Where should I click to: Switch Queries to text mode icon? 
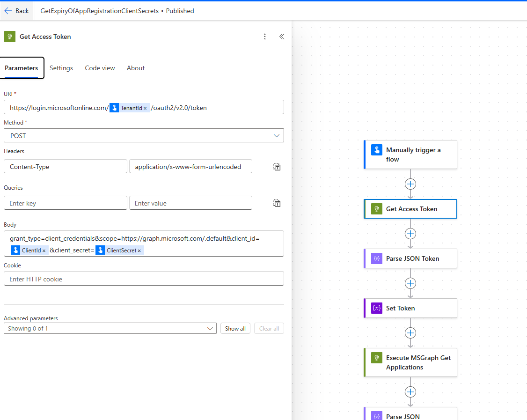277,203
